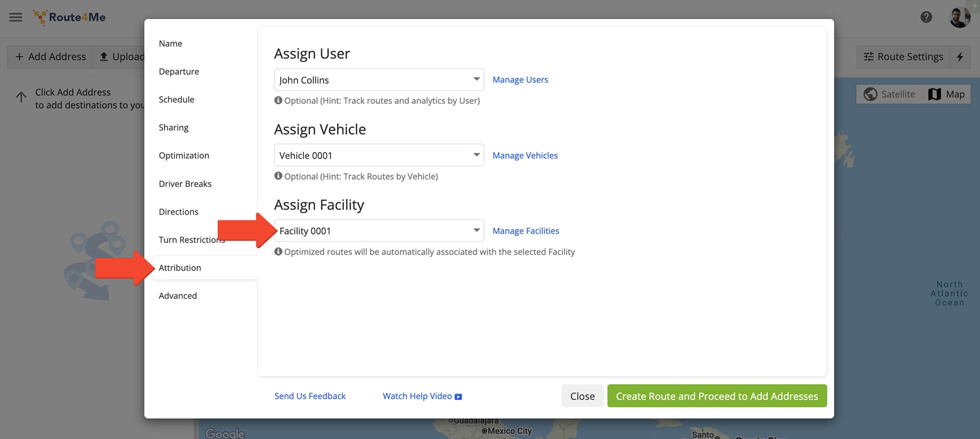Click the info icon under Assign Vehicle
This screenshot has height=439, width=980.
[x=278, y=176]
